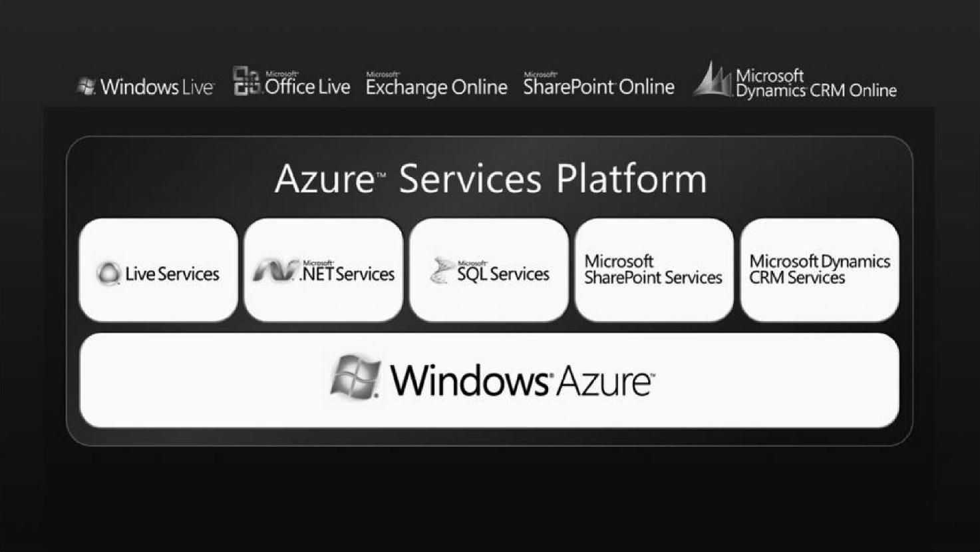Select the SQL Services tile
Image resolution: width=980 pixels, height=552 pixels.
[x=489, y=270]
